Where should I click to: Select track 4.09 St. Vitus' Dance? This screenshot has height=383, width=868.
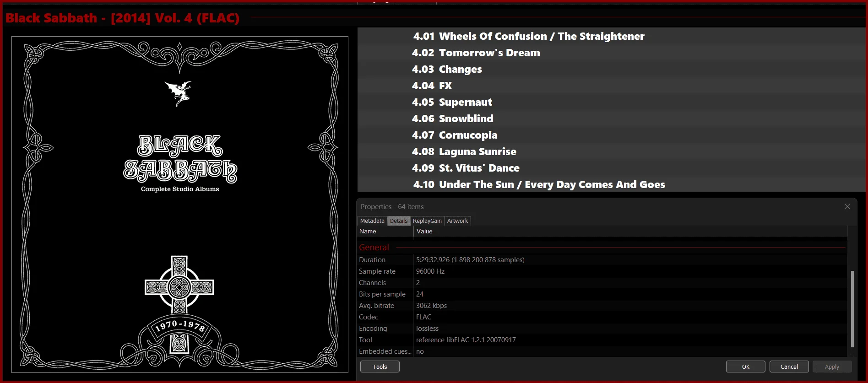(x=611, y=168)
